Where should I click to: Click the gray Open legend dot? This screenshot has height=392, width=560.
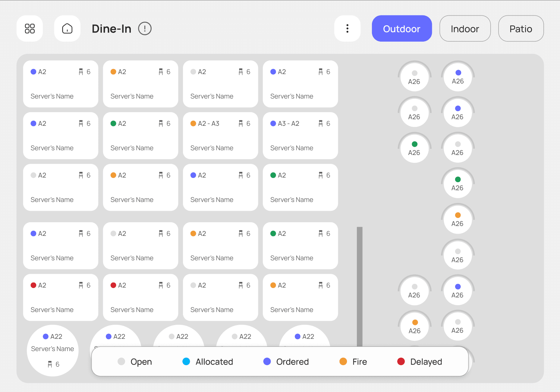(x=121, y=362)
